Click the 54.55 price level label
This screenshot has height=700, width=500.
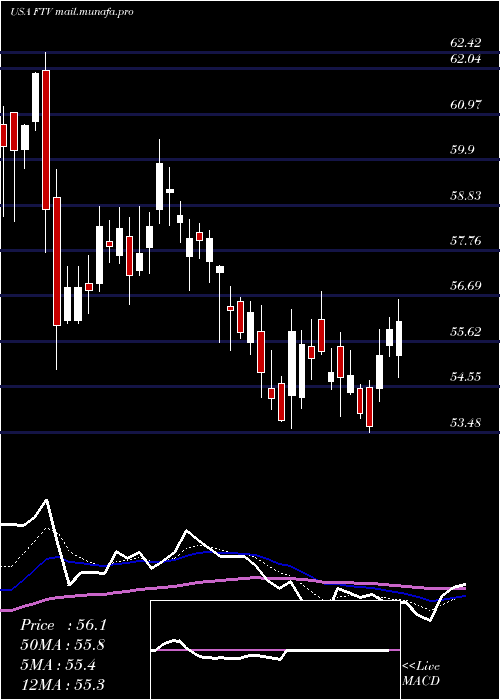click(x=466, y=377)
